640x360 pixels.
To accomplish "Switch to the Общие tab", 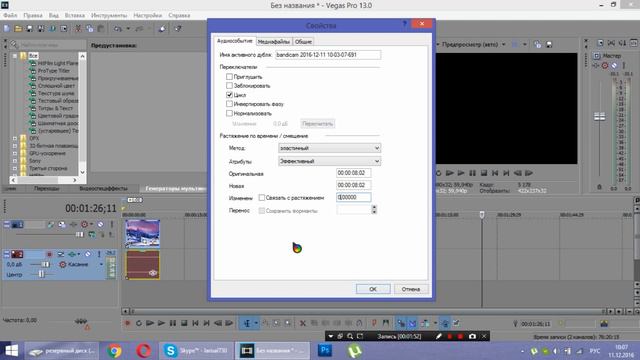I will [x=303, y=42].
